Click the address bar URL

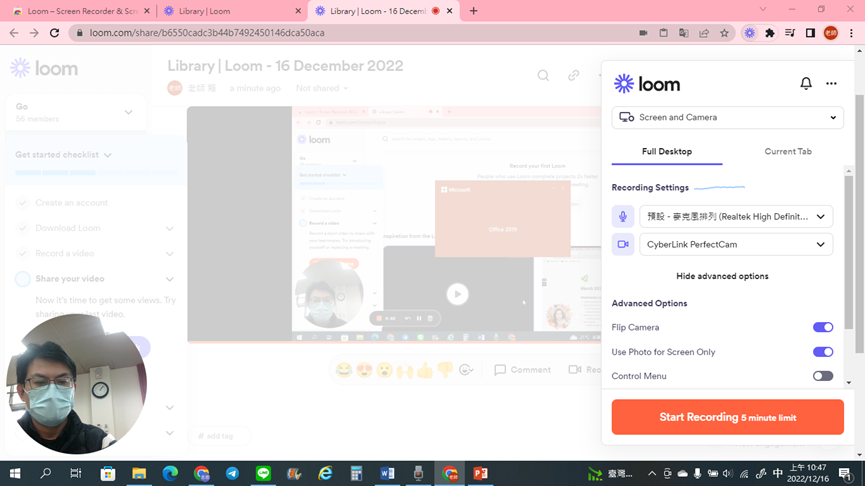(x=207, y=33)
